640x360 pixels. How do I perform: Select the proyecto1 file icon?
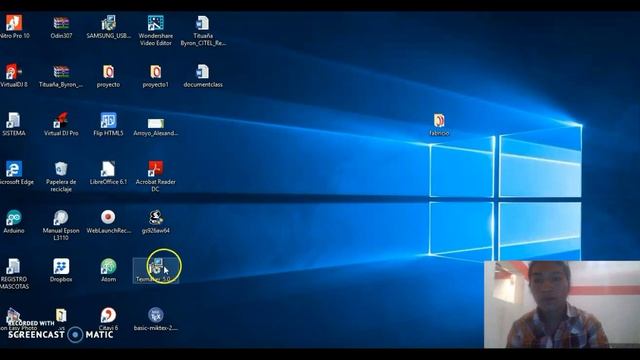click(x=156, y=72)
